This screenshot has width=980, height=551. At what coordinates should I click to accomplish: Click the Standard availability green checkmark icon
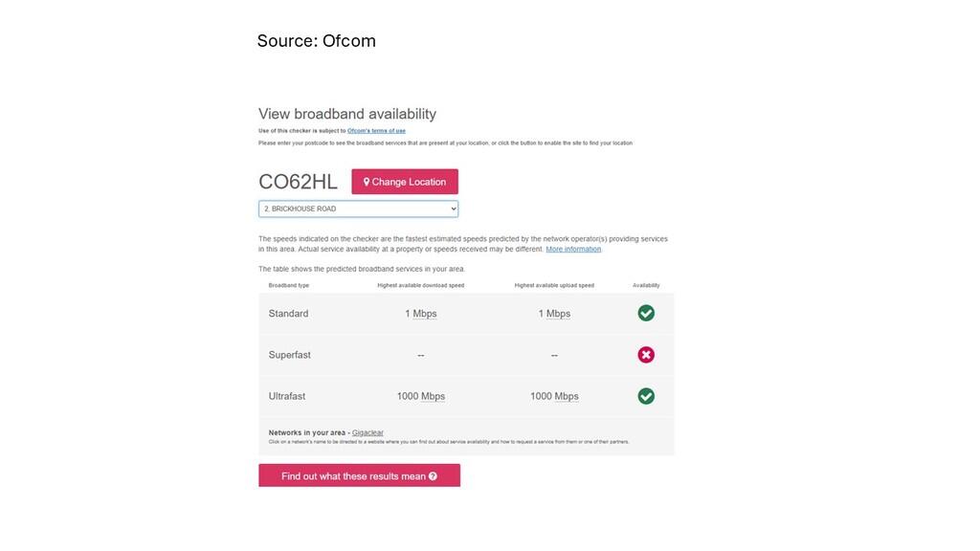[646, 313]
